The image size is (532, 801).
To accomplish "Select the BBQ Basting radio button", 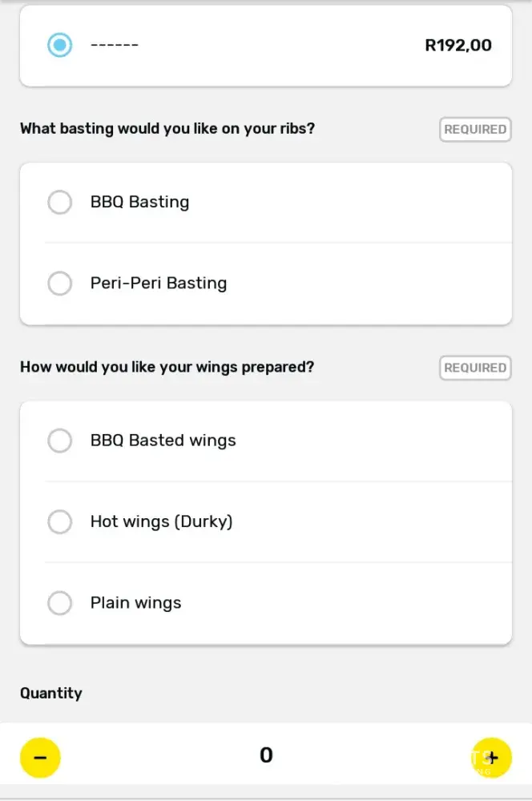I will coord(60,203).
